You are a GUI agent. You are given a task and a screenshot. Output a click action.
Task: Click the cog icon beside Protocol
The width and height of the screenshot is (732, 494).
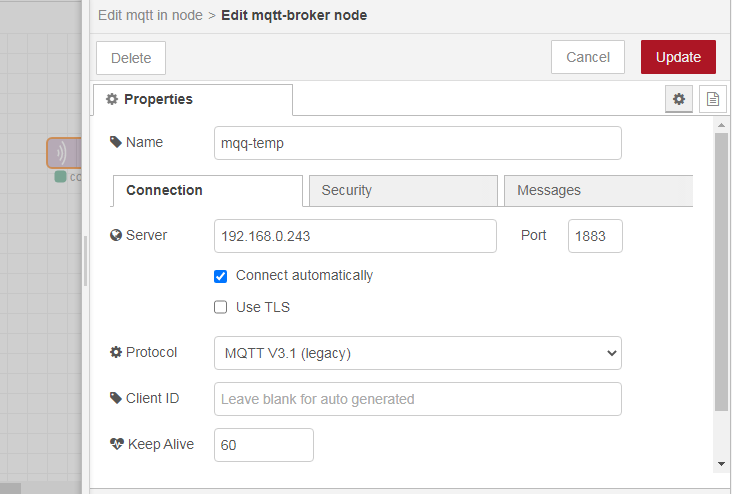[x=116, y=352]
